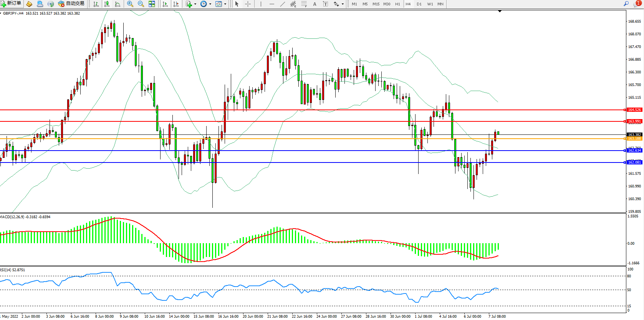Open the periodicity clock dropdown arrow
Screen dimensions: 644x320
click(210, 4)
